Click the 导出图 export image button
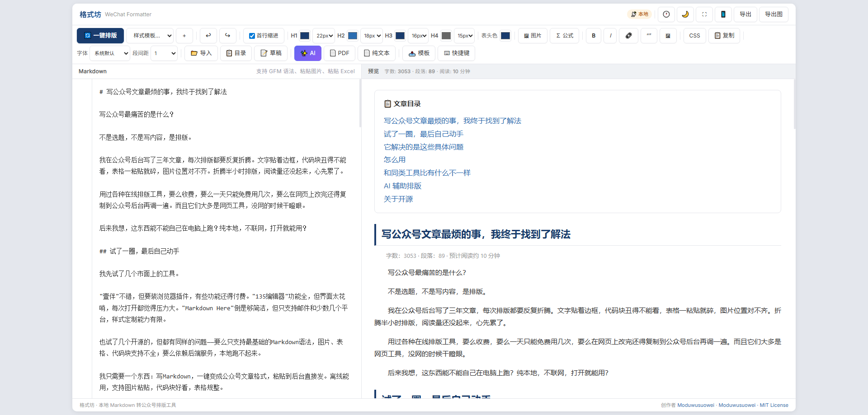This screenshot has height=415, width=868. coord(774,14)
